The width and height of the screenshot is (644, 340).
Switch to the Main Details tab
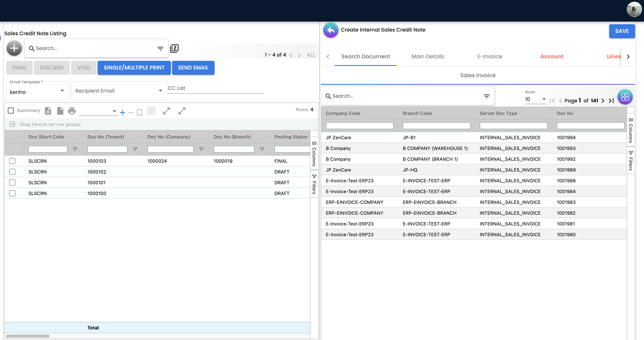tap(427, 57)
